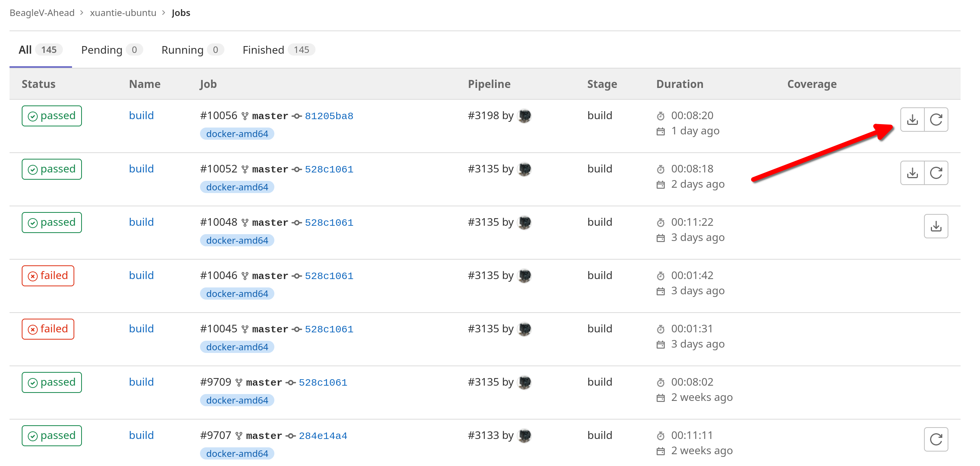
Task: Open user avatar on job #9709 row
Action: click(524, 382)
